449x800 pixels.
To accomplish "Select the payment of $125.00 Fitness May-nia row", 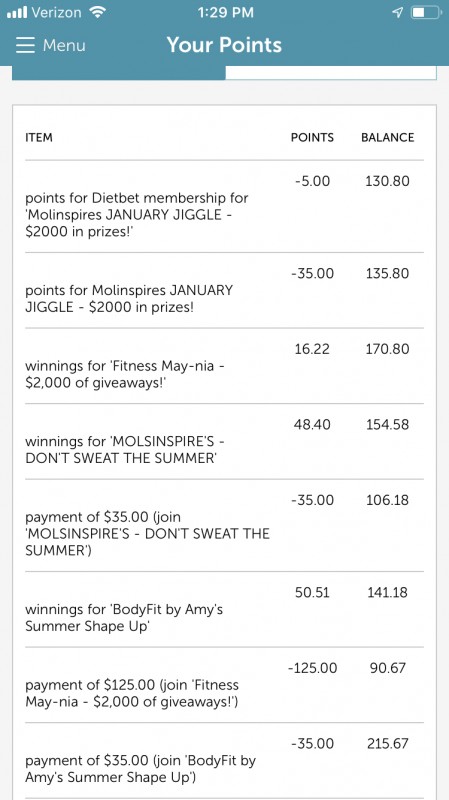I will click(224, 685).
